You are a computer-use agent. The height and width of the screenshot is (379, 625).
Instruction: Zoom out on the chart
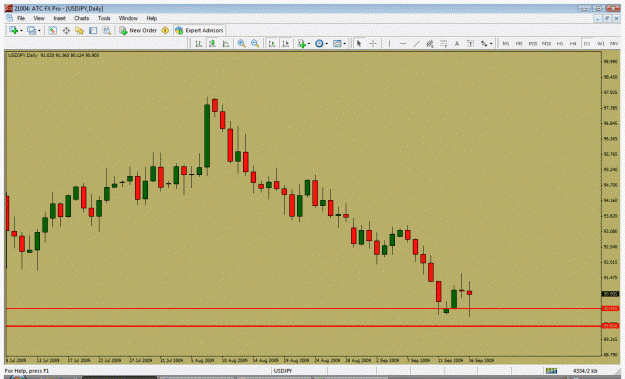point(255,43)
